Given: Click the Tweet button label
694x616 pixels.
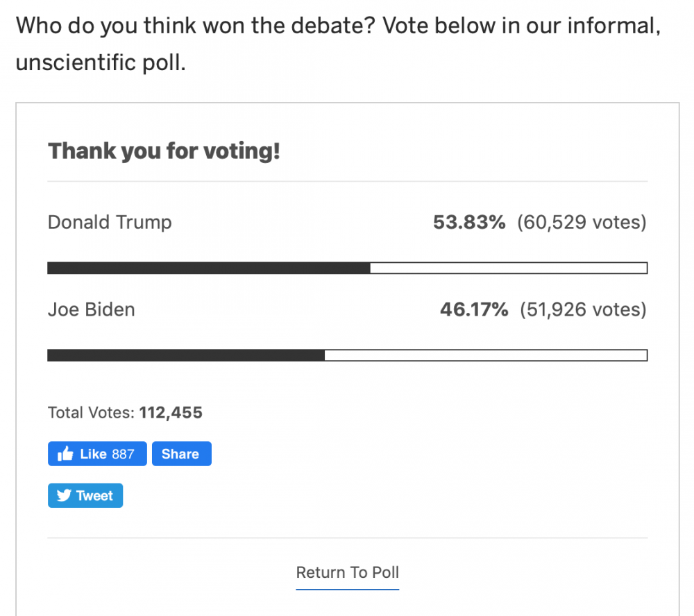Looking at the screenshot, I should (x=94, y=495).
